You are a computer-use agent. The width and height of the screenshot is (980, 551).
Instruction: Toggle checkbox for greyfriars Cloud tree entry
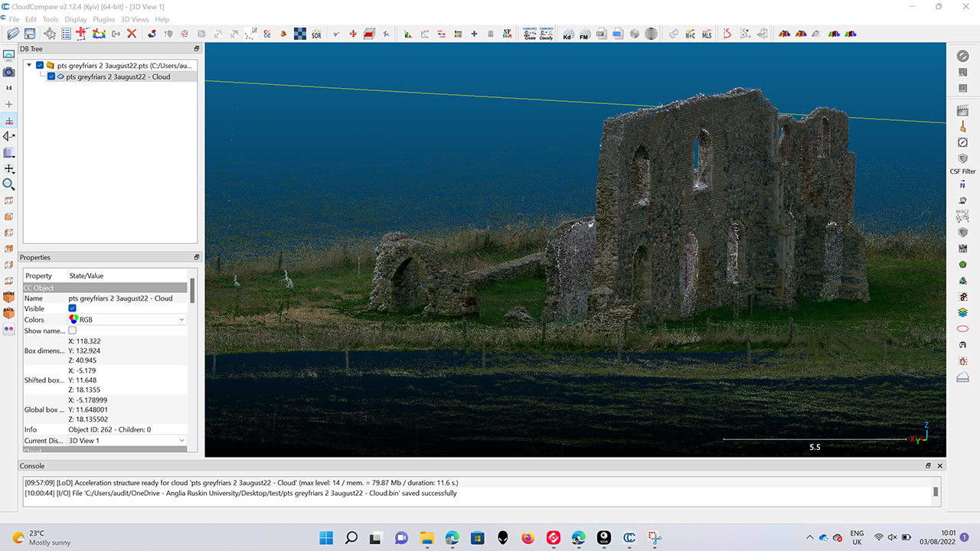[x=51, y=77]
